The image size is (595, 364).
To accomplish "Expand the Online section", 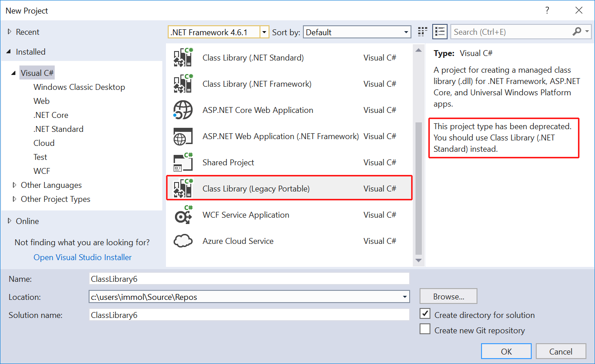I will pos(9,221).
